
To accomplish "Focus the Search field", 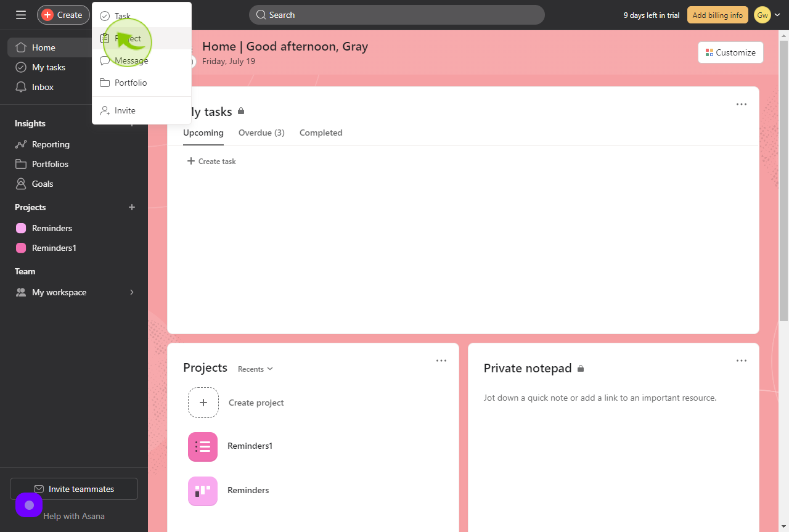I will (397, 15).
